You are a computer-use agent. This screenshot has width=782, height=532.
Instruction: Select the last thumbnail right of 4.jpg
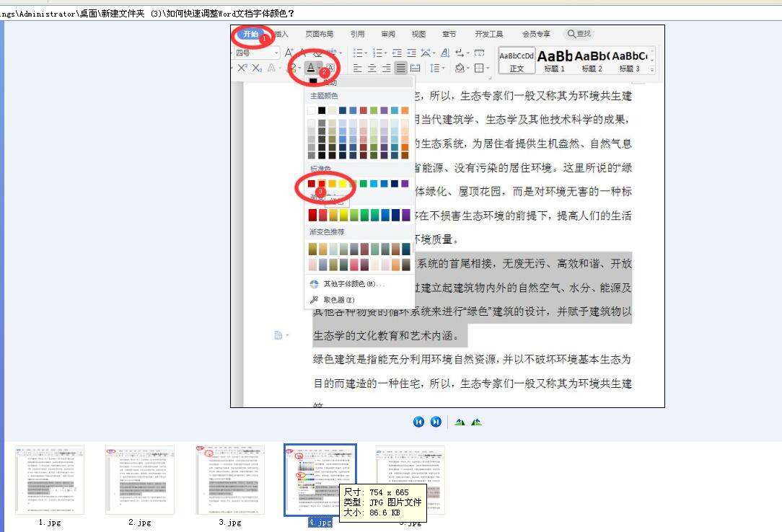point(410,480)
